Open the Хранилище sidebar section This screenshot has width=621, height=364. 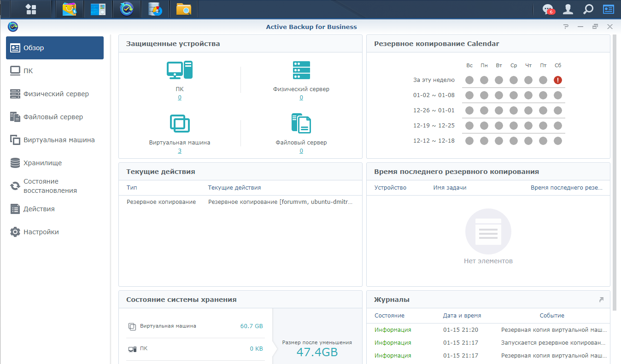click(55, 163)
